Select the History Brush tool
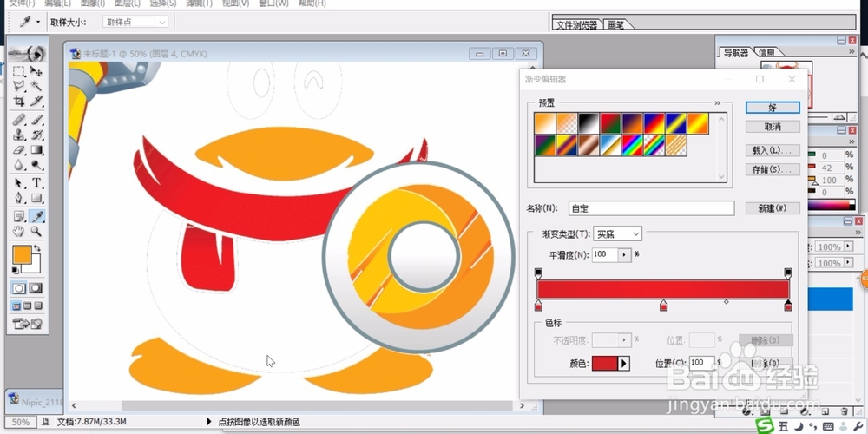 coord(36,135)
